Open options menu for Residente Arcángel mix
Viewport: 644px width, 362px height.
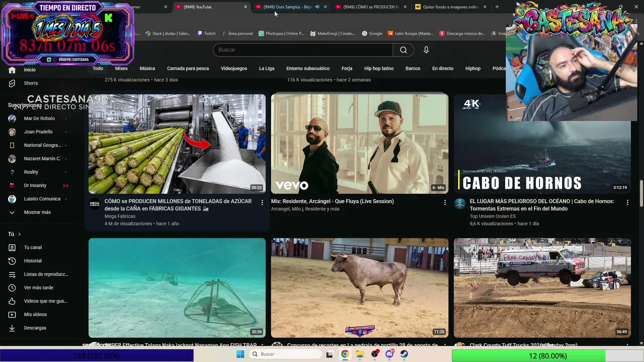(x=445, y=202)
